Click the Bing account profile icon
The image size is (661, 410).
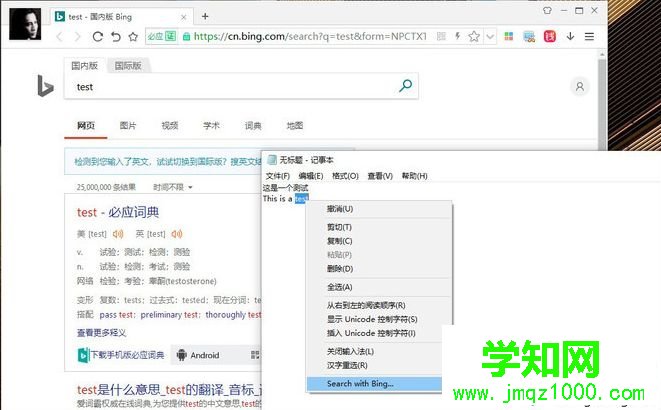pos(580,86)
